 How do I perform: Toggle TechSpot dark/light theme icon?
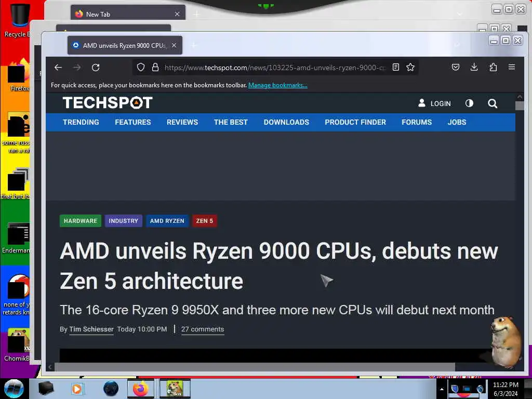[469, 103]
